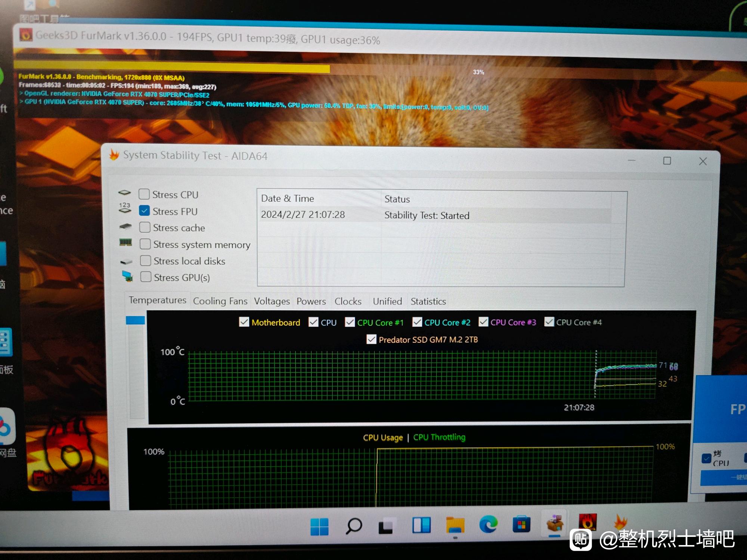Enable Stress cache option
Viewport: 747px width, 560px height.
pos(145,227)
